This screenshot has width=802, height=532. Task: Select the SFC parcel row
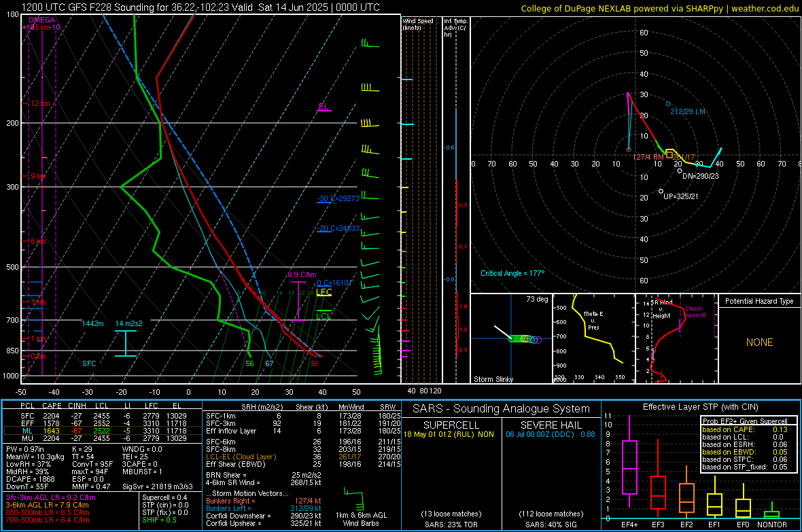(x=103, y=416)
